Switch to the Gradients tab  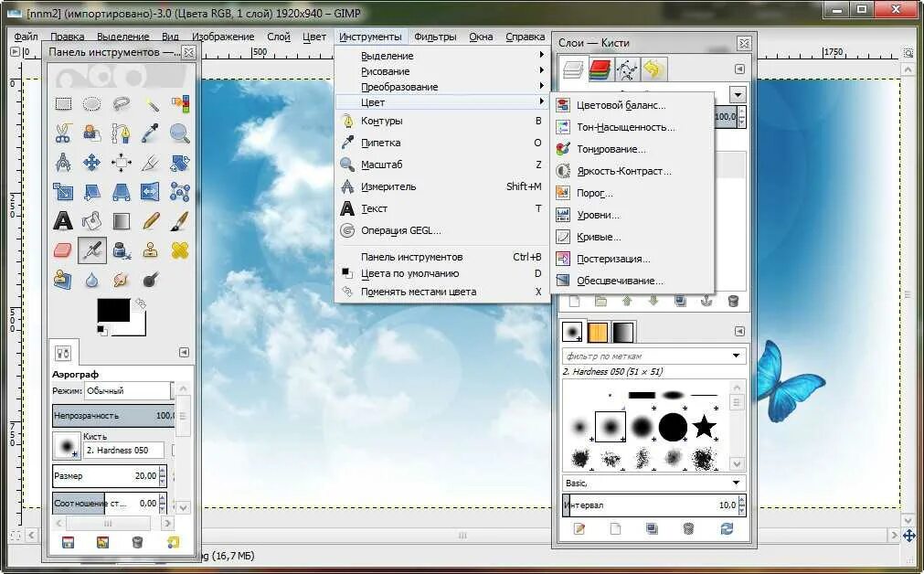(623, 333)
